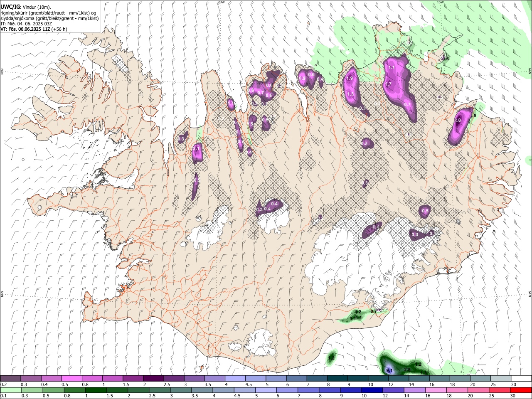Pick the pale lavender 4 swatch in upper legend
This screenshot has width=532, height=399.
click(235, 379)
